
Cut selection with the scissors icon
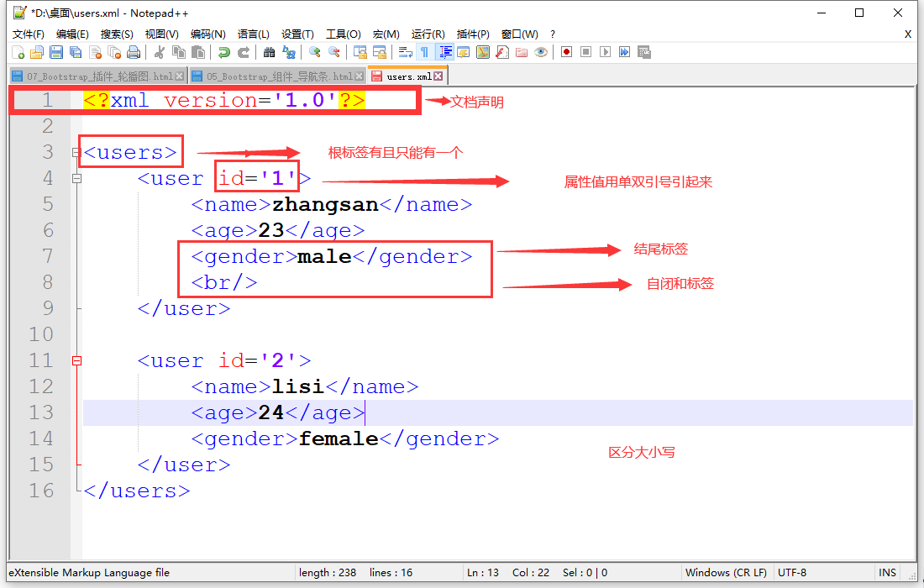coord(159,52)
